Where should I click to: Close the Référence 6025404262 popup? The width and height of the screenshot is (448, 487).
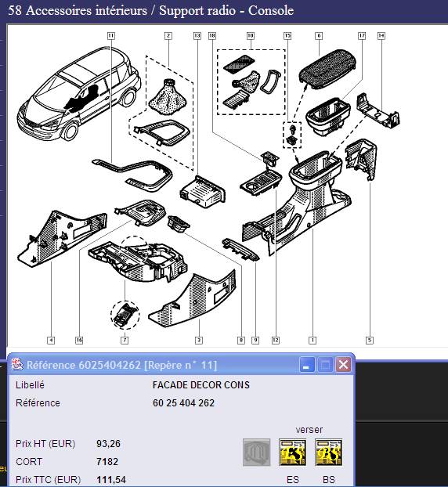(x=343, y=364)
